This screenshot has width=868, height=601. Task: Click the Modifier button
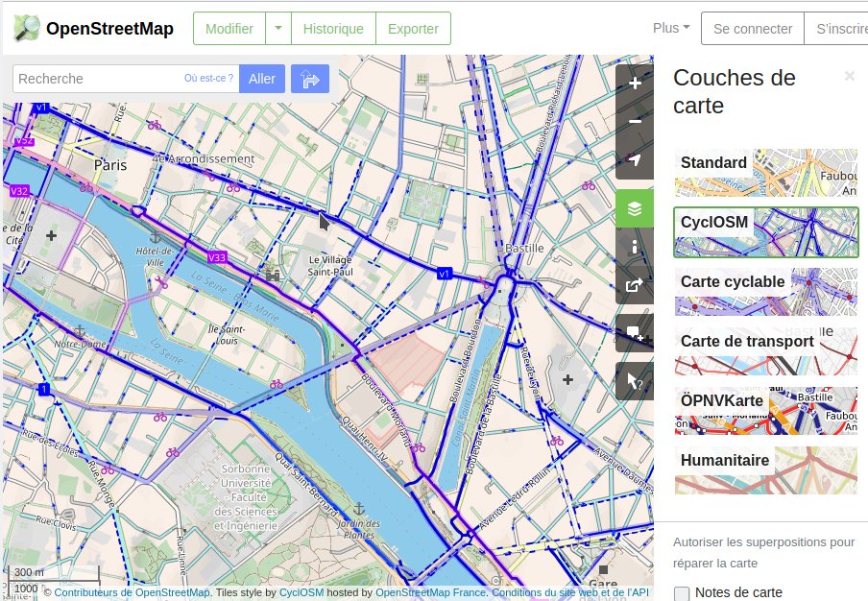point(229,28)
